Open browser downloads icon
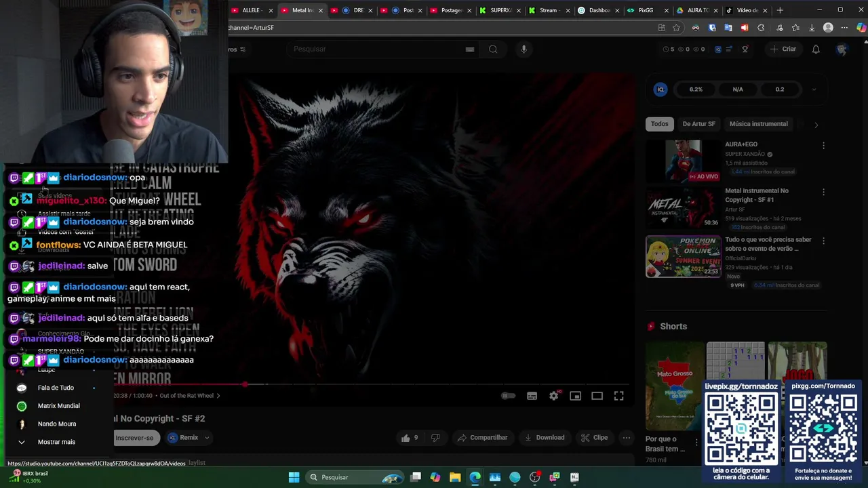 pyautogui.click(x=812, y=28)
